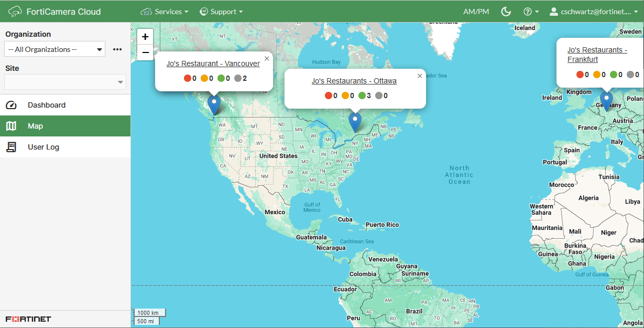Select the Map menu item
This screenshot has width=644, height=328.
(x=65, y=126)
